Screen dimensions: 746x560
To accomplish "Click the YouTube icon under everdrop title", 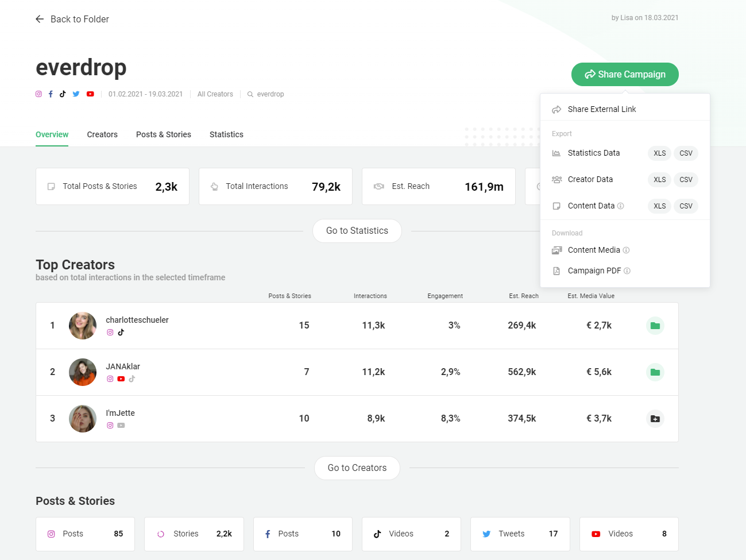I will (x=90, y=94).
